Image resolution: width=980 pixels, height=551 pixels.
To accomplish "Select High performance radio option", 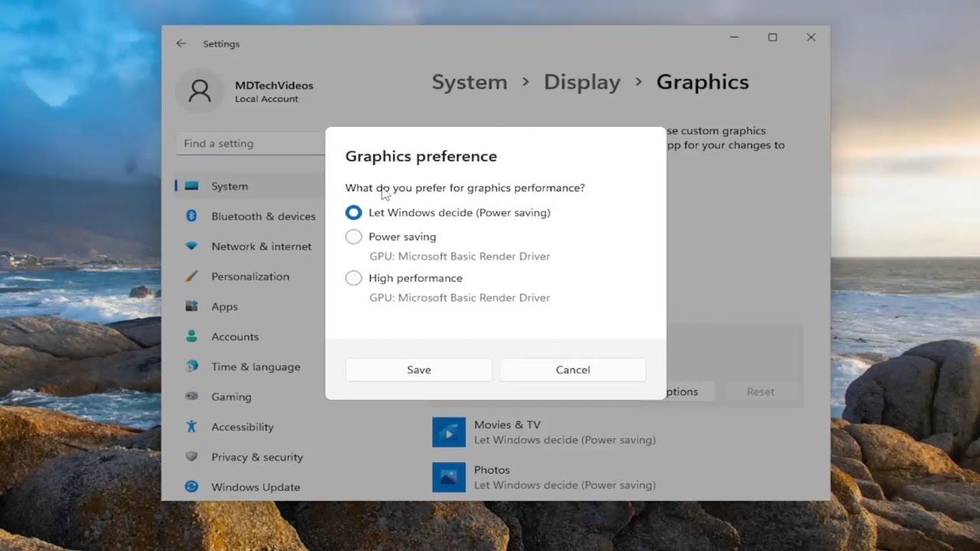I will pos(354,279).
